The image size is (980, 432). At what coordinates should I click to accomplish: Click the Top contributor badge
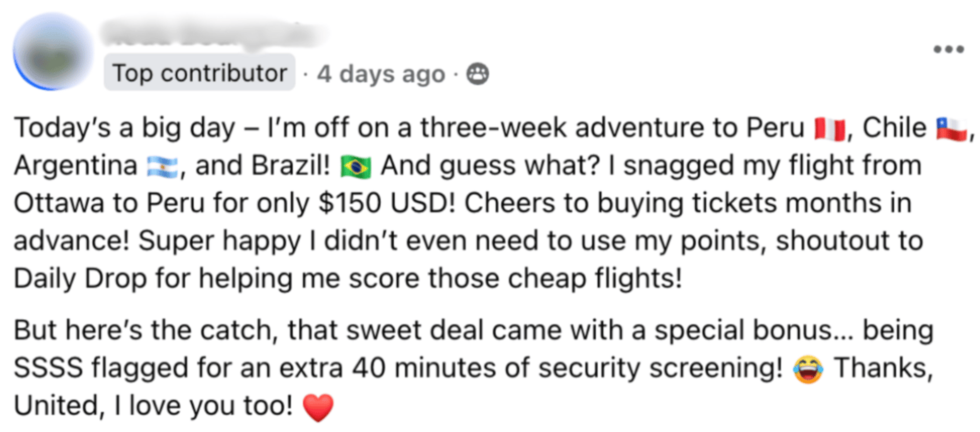point(200,73)
